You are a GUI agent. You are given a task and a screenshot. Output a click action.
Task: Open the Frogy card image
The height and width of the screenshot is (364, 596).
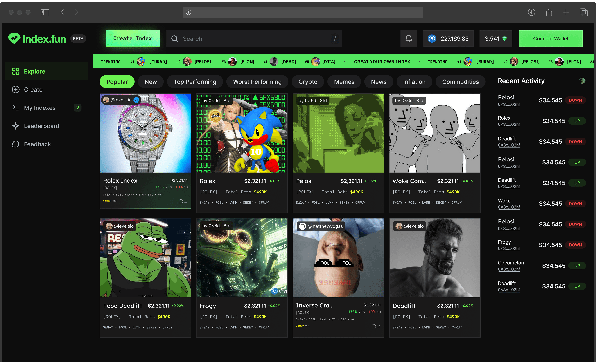coord(242,258)
